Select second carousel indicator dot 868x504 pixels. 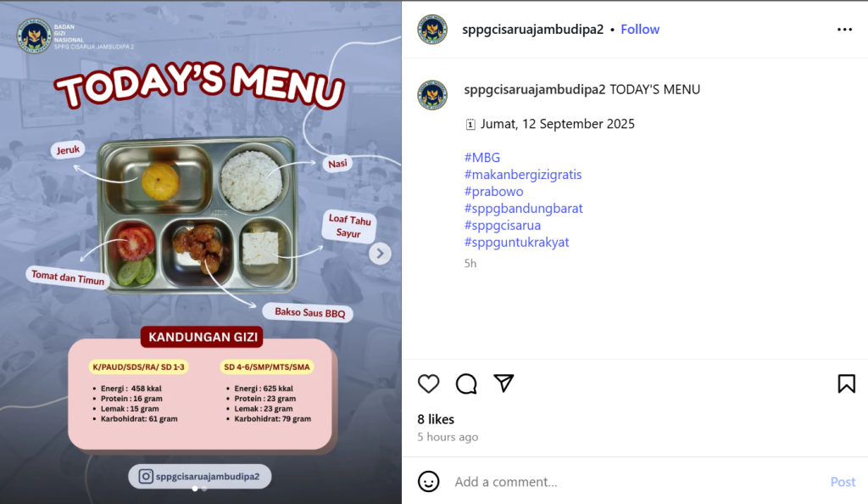click(x=204, y=489)
